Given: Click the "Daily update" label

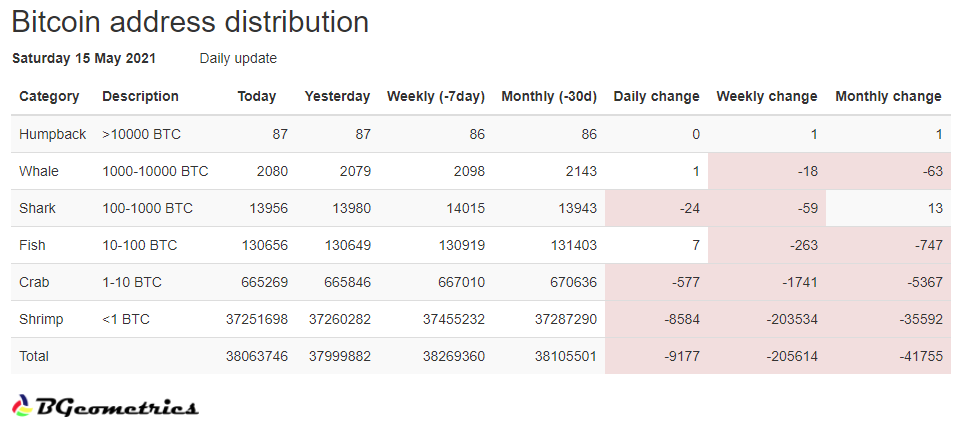Looking at the screenshot, I should 238,58.
